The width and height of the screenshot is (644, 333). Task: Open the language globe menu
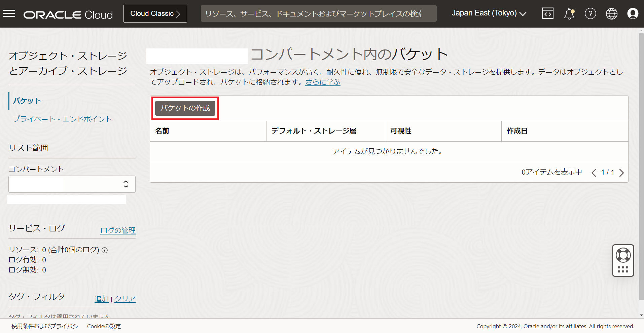pyautogui.click(x=611, y=13)
